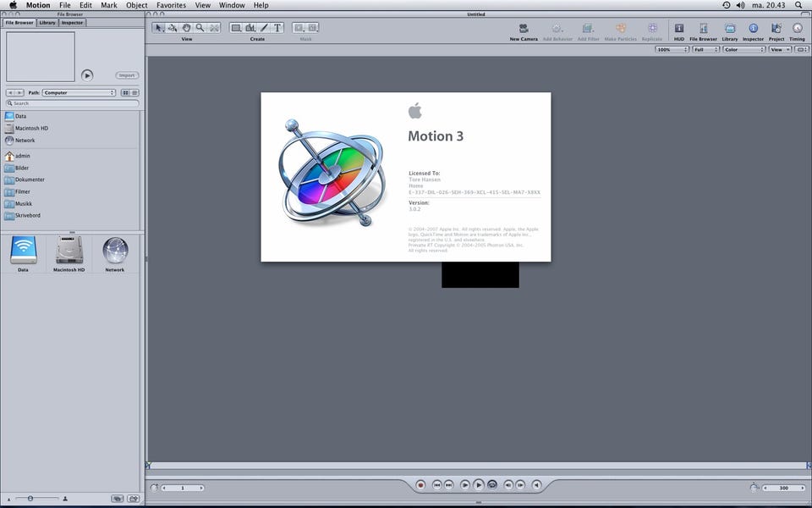The height and width of the screenshot is (508, 812).
Task: Play the project from transport controls
Action: [479, 485]
